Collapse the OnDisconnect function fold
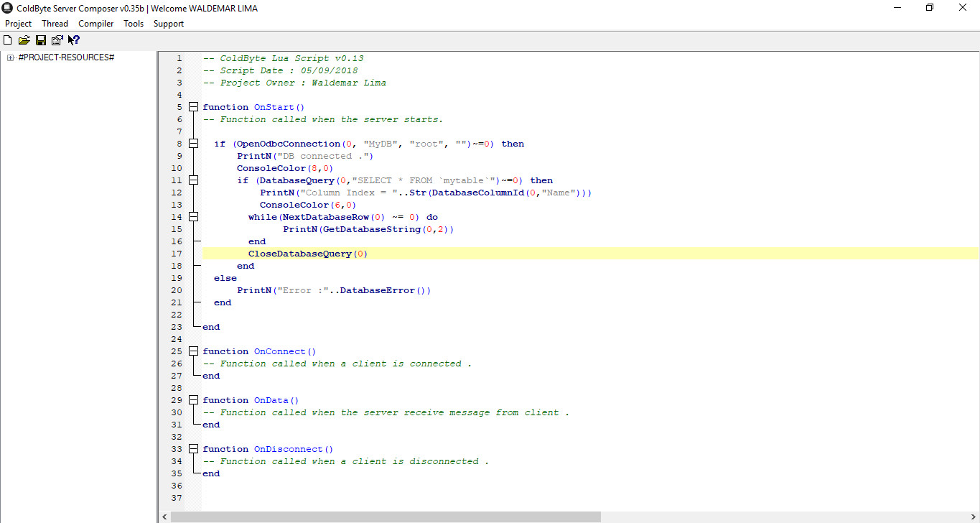The image size is (980, 523). [193, 448]
